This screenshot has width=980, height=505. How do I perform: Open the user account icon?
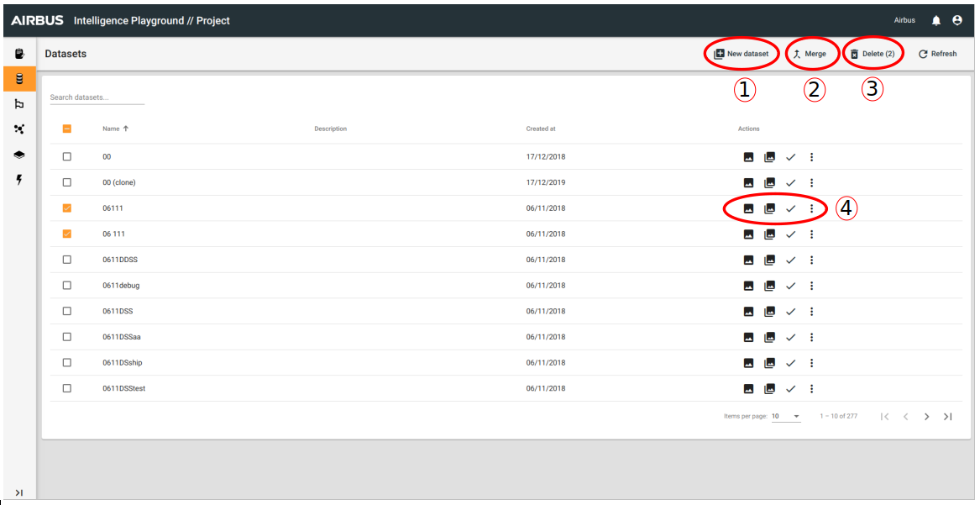956,21
